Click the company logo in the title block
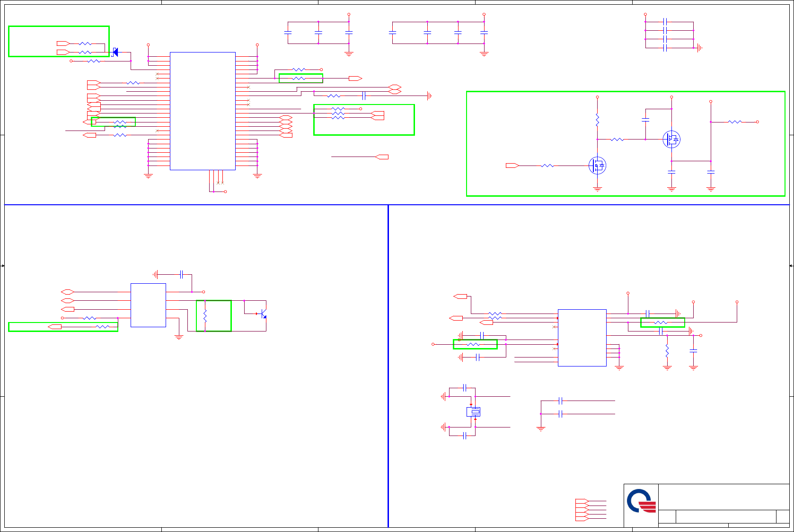 641,501
